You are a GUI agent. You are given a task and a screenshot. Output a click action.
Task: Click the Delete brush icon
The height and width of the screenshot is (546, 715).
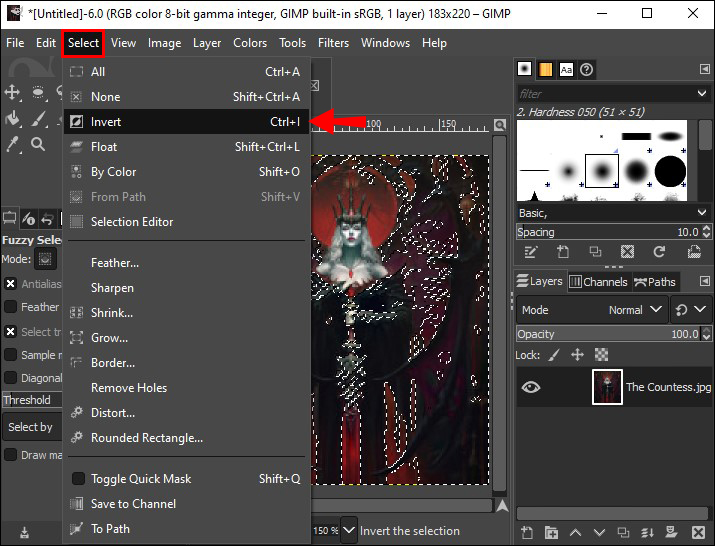(x=627, y=252)
